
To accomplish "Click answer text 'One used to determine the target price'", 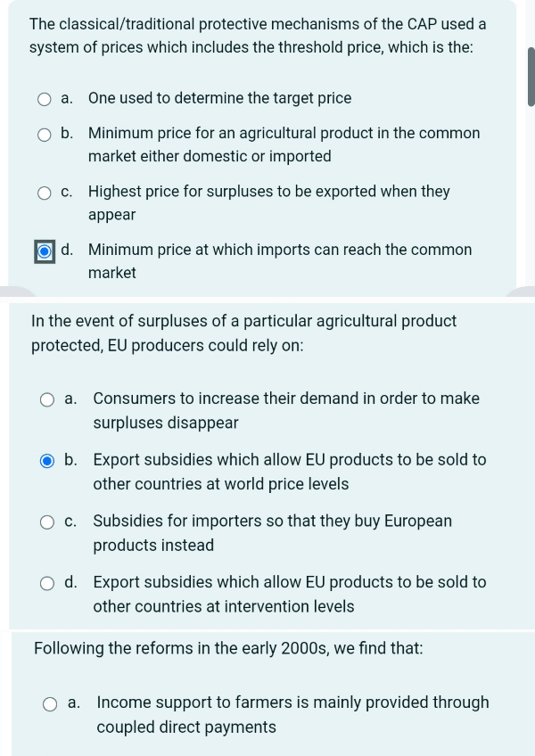I will tap(219, 98).
